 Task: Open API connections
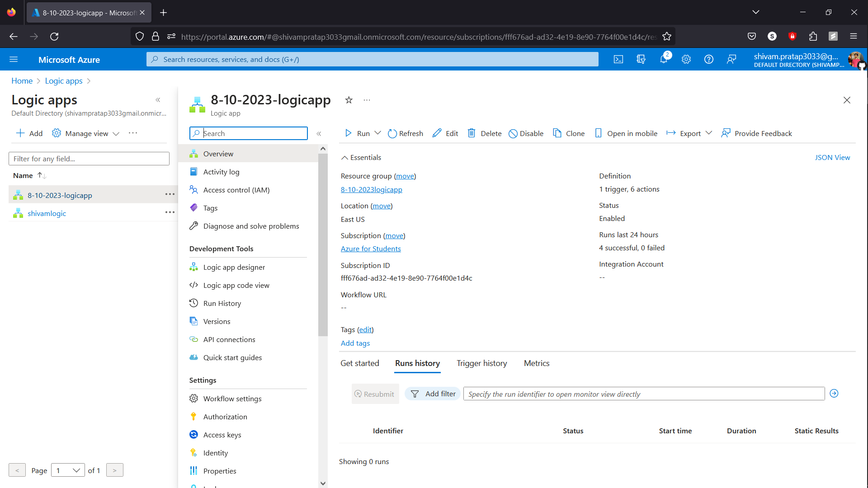click(229, 339)
